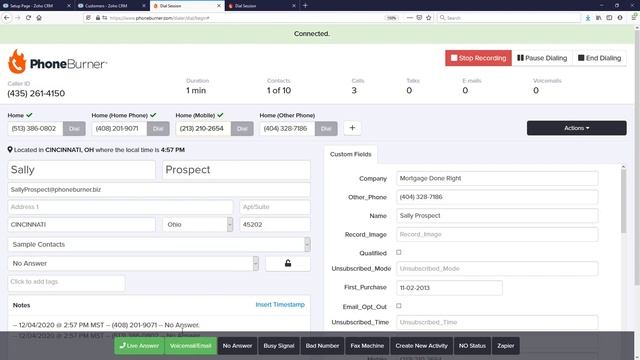Click the Name custom field Sally Prospect

(x=497, y=216)
